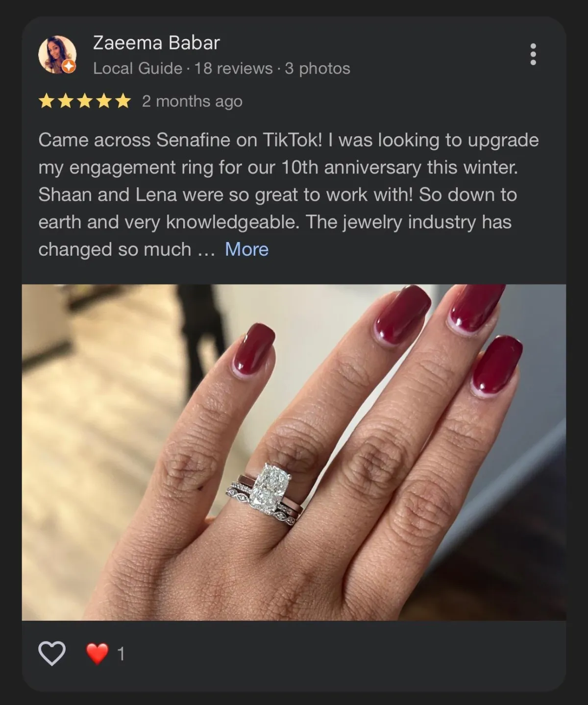Click the reaction count number 1

tap(121, 654)
